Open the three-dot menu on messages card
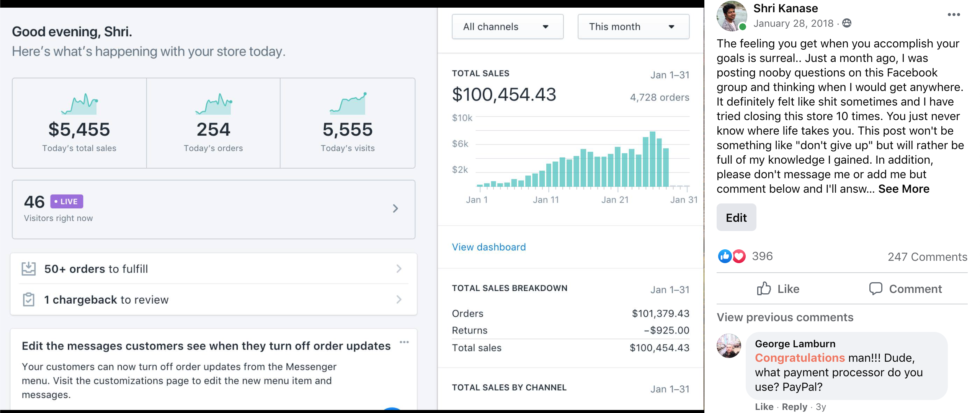Viewport: 980px width, 413px height. 404,342
